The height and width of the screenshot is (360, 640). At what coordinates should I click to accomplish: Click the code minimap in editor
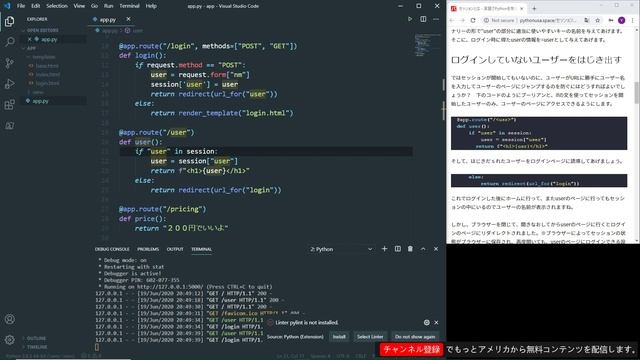[x=427, y=45]
